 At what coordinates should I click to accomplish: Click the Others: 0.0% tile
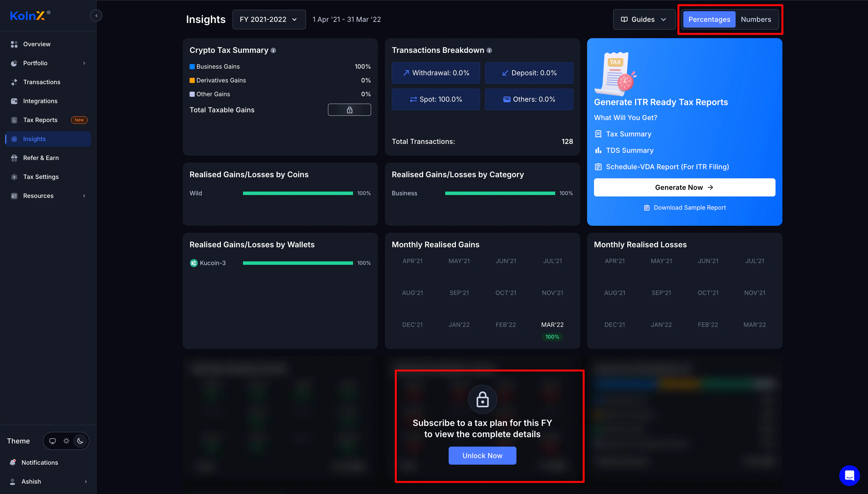[529, 99]
